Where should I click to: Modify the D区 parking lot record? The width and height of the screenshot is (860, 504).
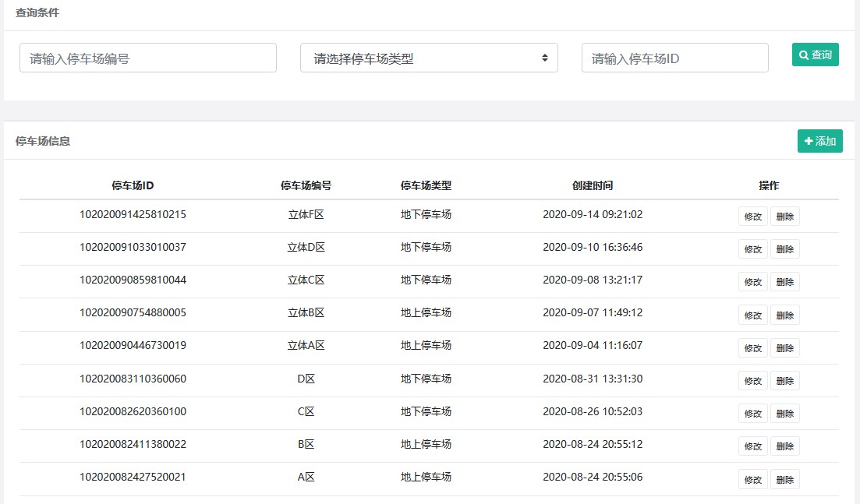752,381
